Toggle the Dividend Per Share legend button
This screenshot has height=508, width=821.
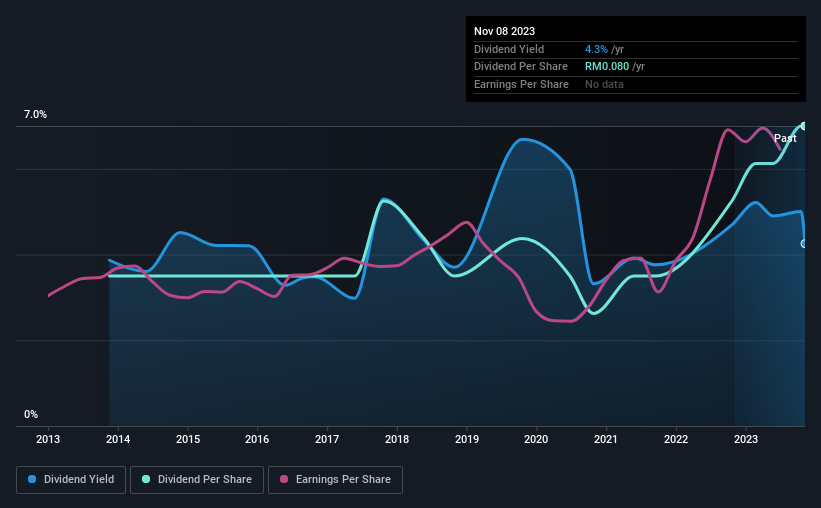197,480
